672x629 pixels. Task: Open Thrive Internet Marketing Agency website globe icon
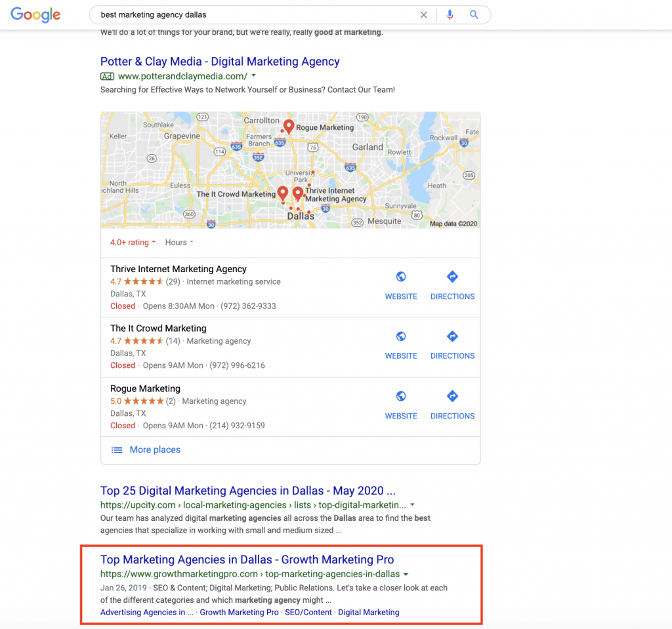(x=401, y=277)
